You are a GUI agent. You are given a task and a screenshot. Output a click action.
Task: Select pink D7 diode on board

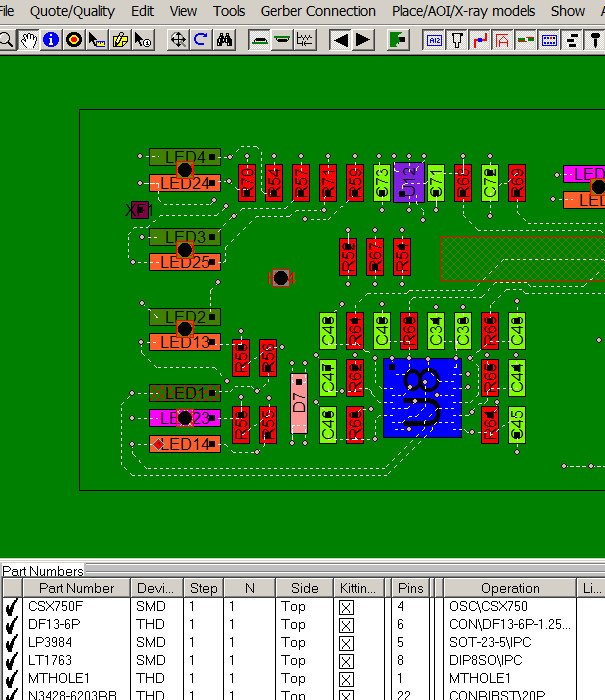299,404
